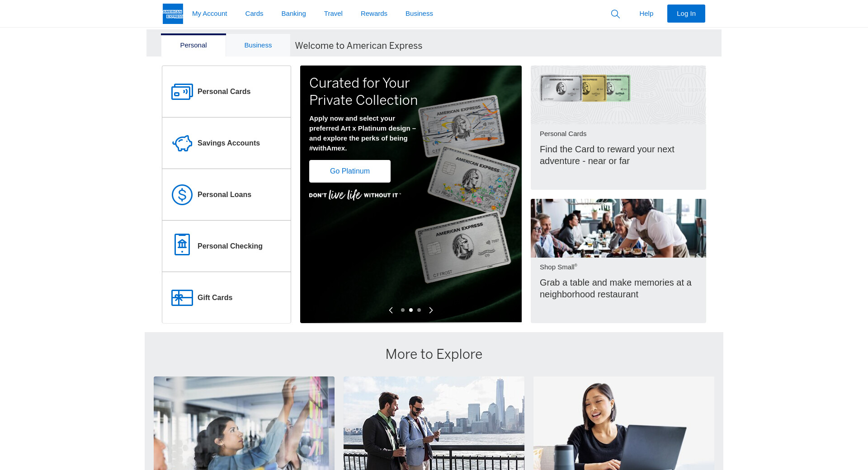The height and width of the screenshot is (470, 868).
Task: Go to previous carousel slide arrow
Action: click(x=391, y=310)
